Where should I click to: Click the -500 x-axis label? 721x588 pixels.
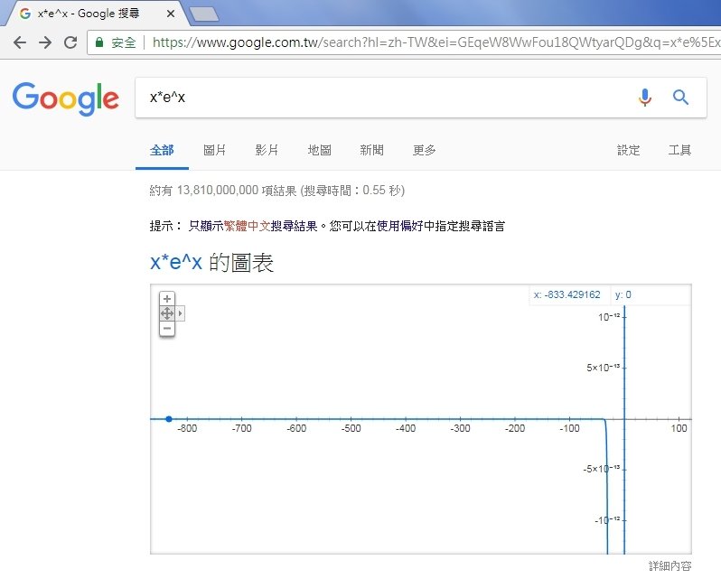pos(351,428)
